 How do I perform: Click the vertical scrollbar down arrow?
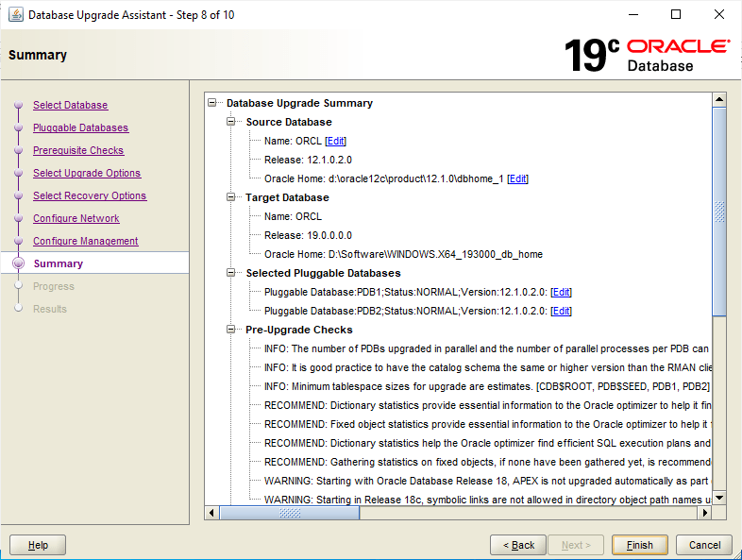[719, 498]
